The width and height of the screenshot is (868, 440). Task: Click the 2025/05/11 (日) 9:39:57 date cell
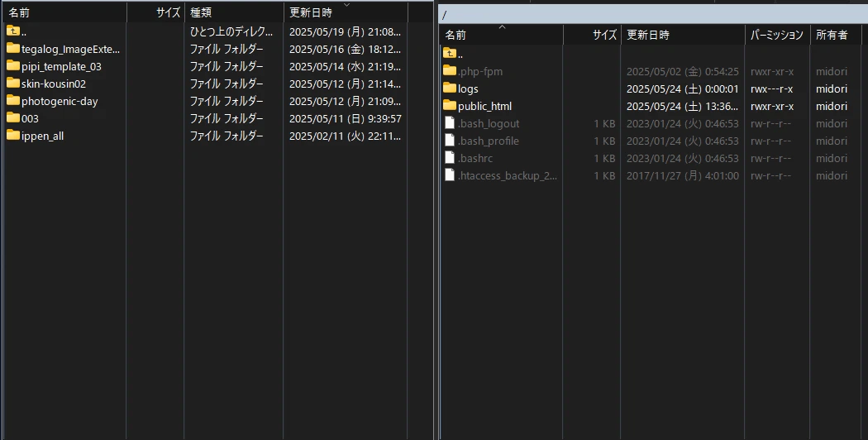(x=346, y=118)
